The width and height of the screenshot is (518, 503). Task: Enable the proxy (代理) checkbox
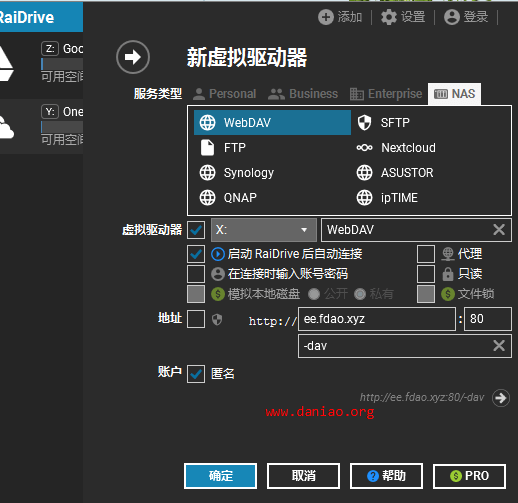[426, 254]
